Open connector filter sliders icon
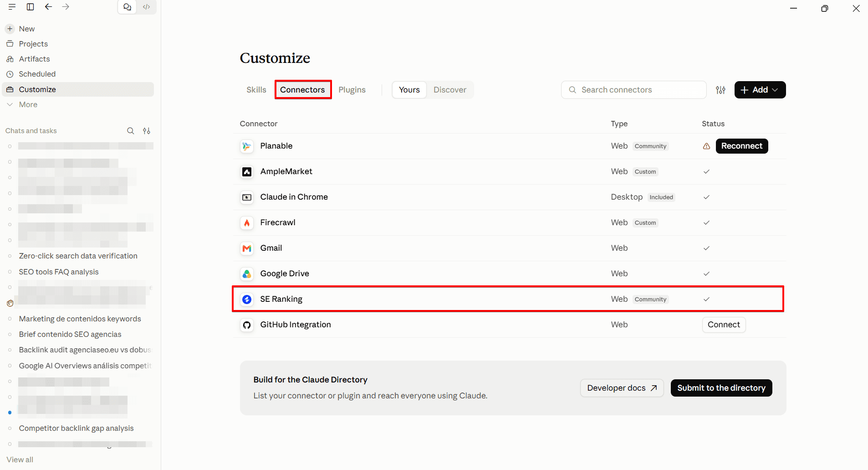The height and width of the screenshot is (470, 868). [x=720, y=90]
